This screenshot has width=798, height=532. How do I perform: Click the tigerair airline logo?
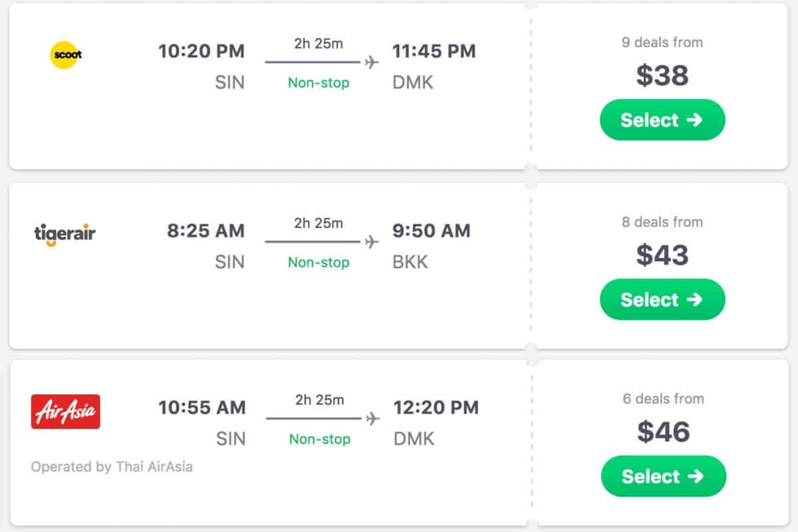point(65,234)
